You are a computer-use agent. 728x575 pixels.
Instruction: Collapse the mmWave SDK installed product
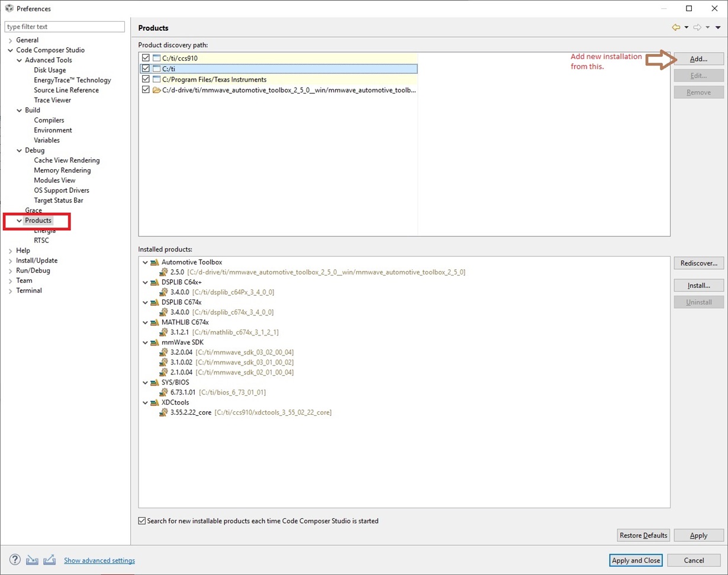pyautogui.click(x=145, y=343)
